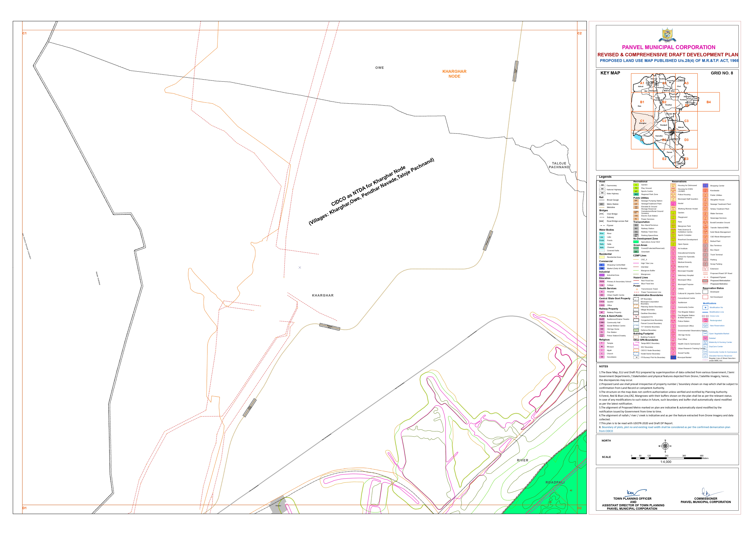Click the Modifications blue legend heading

(x=710, y=303)
